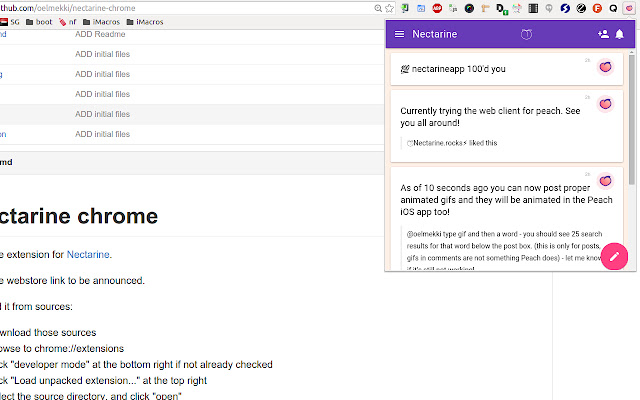Click the D extension icon with green badge
Image resolution: width=640 pixels, height=400 pixels.
(501, 9)
